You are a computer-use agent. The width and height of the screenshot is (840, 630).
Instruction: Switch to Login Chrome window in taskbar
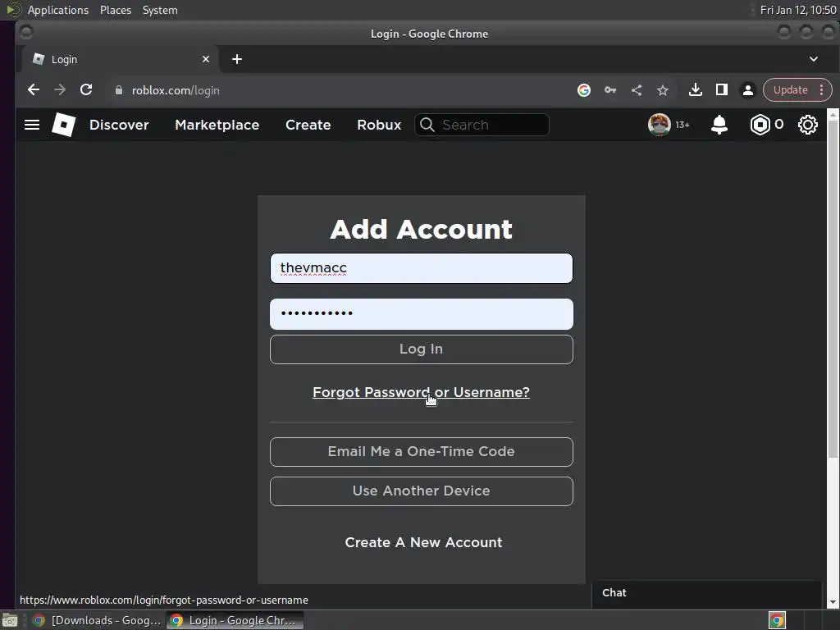pyautogui.click(x=235, y=620)
